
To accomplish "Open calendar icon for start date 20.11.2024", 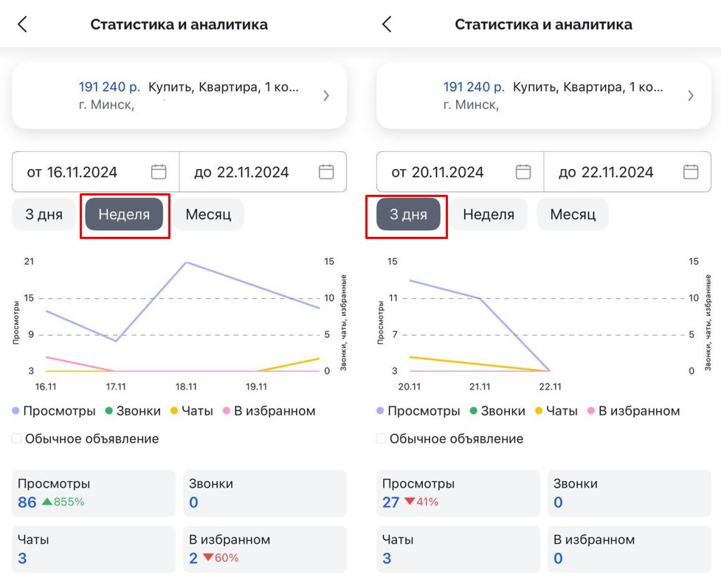I will tap(523, 172).
